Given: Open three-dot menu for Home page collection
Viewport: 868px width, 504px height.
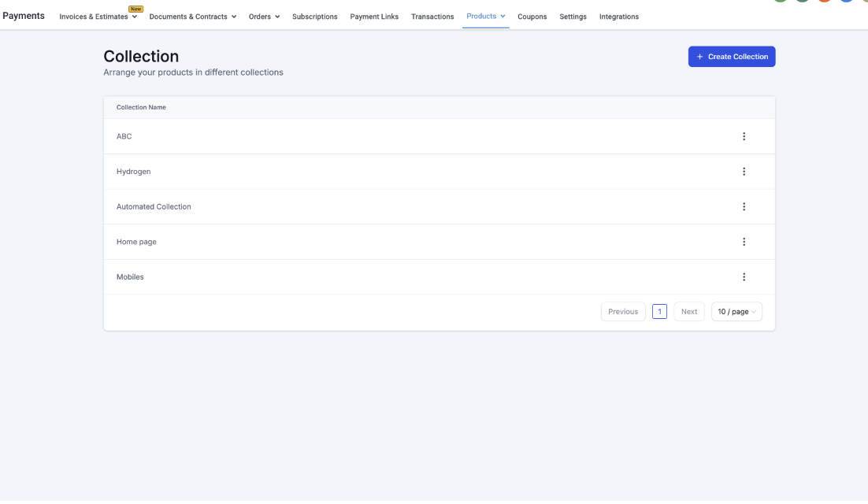Looking at the screenshot, I should 744,242.
